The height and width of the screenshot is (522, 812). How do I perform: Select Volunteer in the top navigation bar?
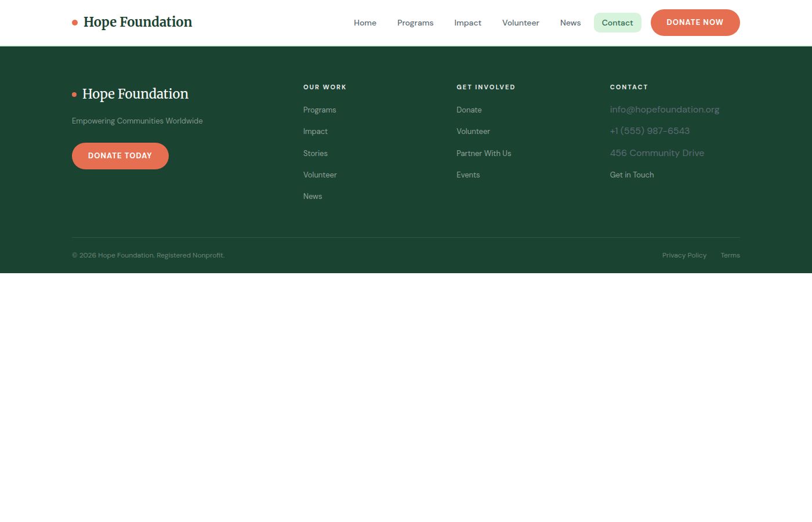point(521,23)
